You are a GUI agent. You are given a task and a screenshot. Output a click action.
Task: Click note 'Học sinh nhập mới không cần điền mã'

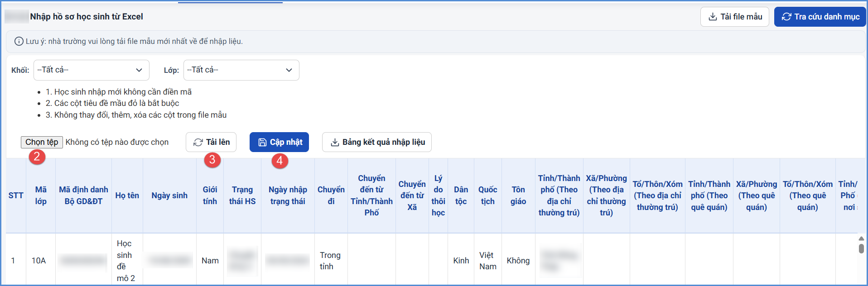tap(119, 92)
